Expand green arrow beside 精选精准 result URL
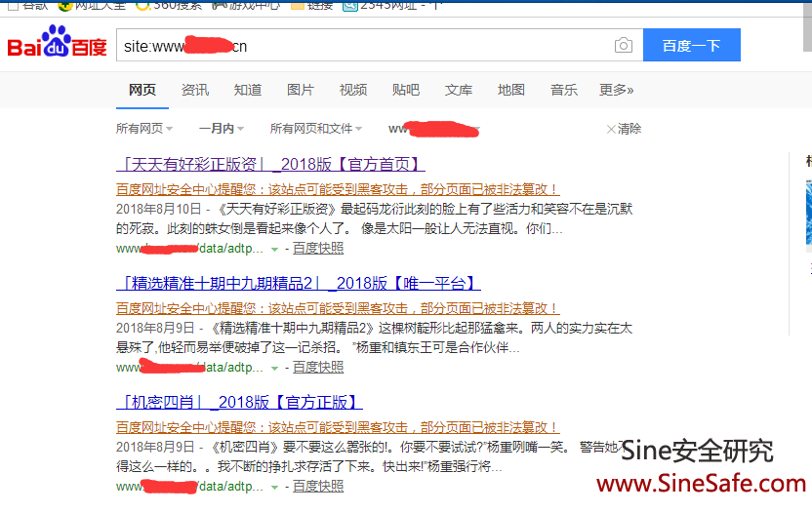This screenshot has width=812, height=513. [x=274, y=369]
